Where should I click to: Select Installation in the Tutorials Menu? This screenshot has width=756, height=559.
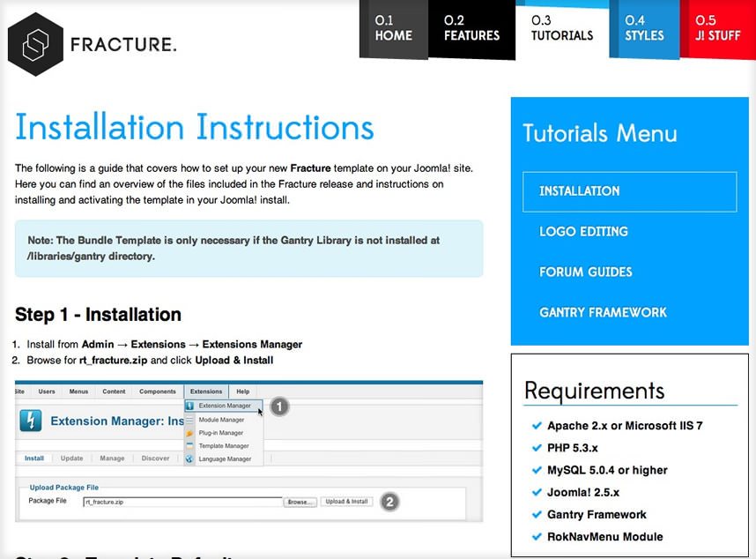tap(630, 191)
